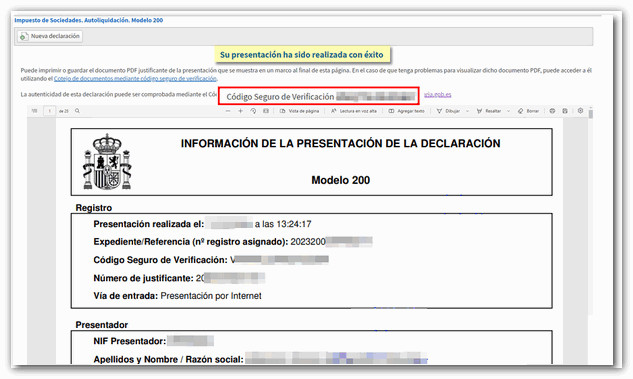
Task: Click the 'Expediente/Referencia (nº registro asignado)' label
Action: (x=191, y=242)
